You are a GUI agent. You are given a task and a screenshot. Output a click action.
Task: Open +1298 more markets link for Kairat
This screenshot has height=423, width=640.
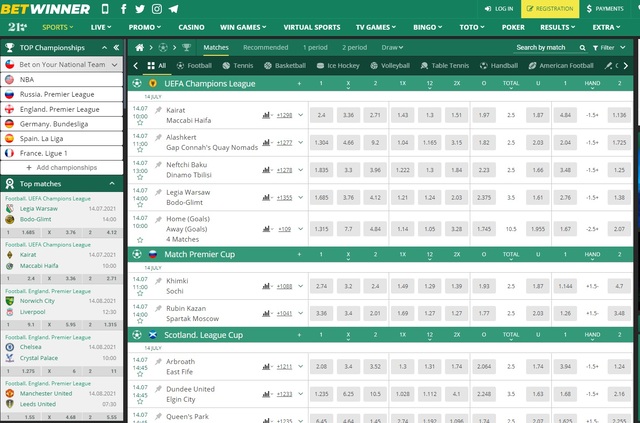[x=284, y=115]
